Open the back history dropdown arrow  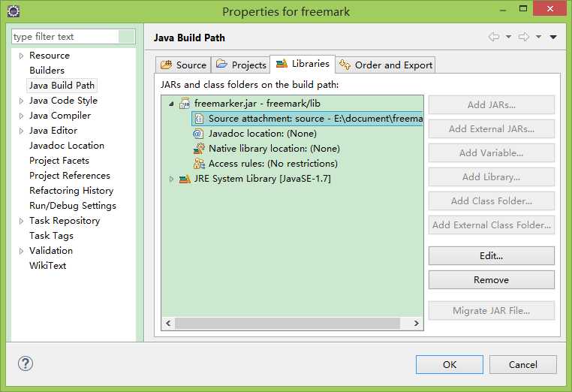point(508,37)
